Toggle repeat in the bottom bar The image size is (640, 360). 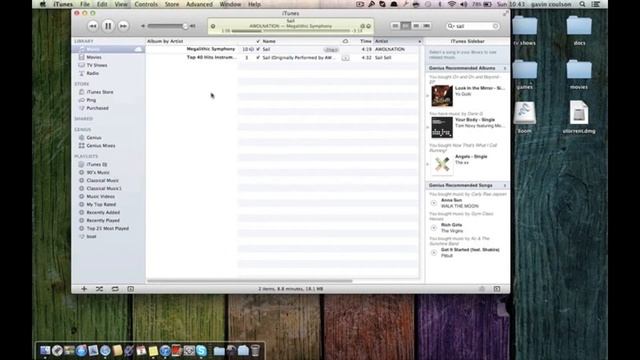click(115, 289)
